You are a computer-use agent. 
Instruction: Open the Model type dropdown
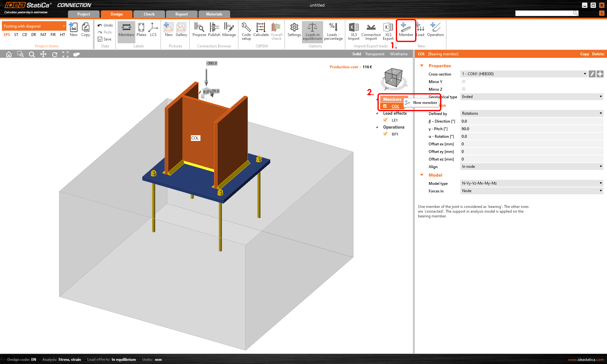pyautogui.click(x=600, y=183)
